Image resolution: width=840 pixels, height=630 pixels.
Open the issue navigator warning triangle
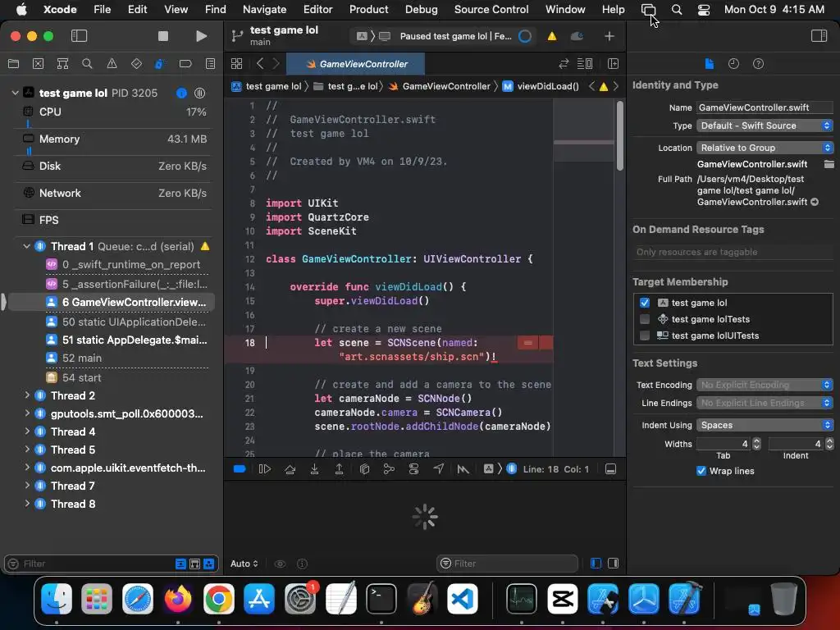point(112,64)
